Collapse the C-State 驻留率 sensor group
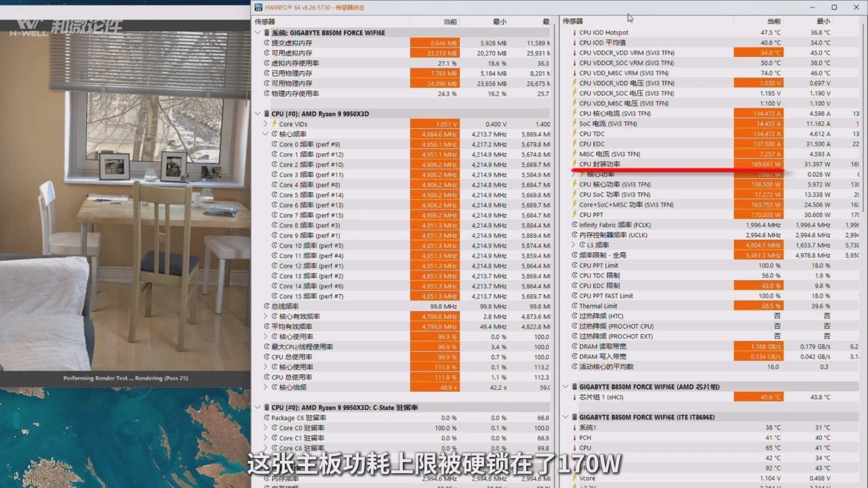Viewport: 868px width, 488px height. pos(258,408)
